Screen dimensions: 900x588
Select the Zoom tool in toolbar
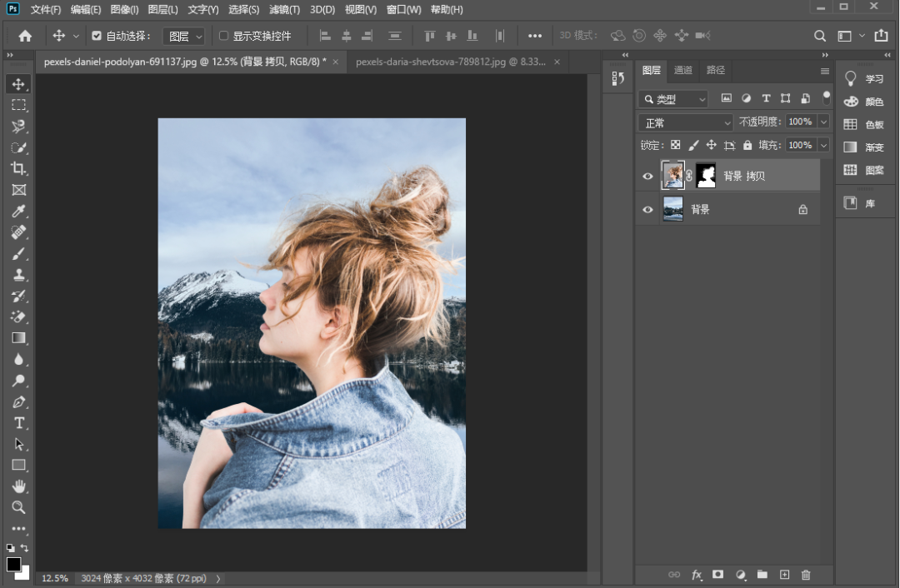(18, 507)
